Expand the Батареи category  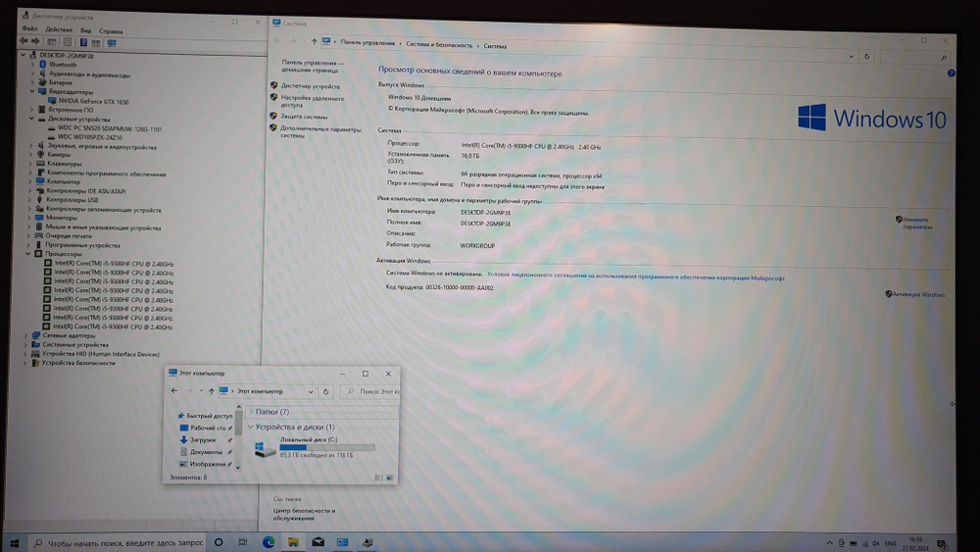[x=32, y=82]
